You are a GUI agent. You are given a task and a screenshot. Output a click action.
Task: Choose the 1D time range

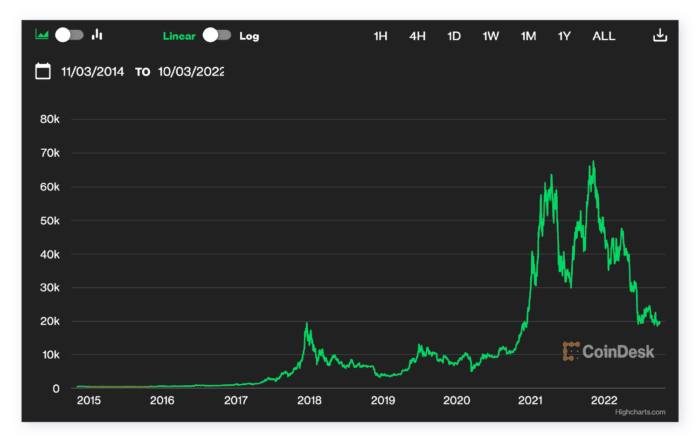tap(454, 36)
